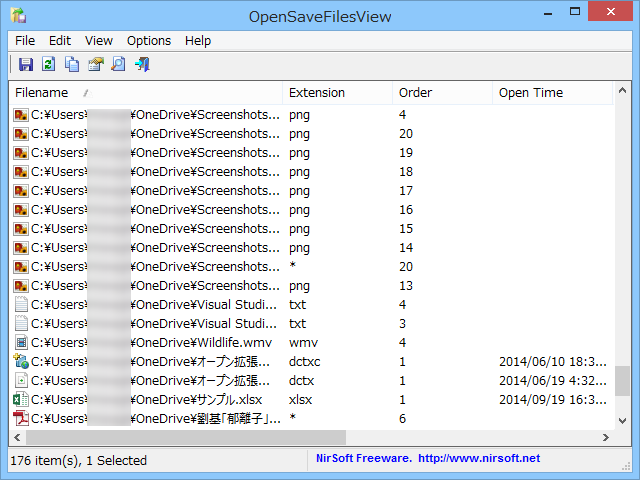Click the PDF icon of 劉基 row
The image size is (640, 480).
pos(21,418)
